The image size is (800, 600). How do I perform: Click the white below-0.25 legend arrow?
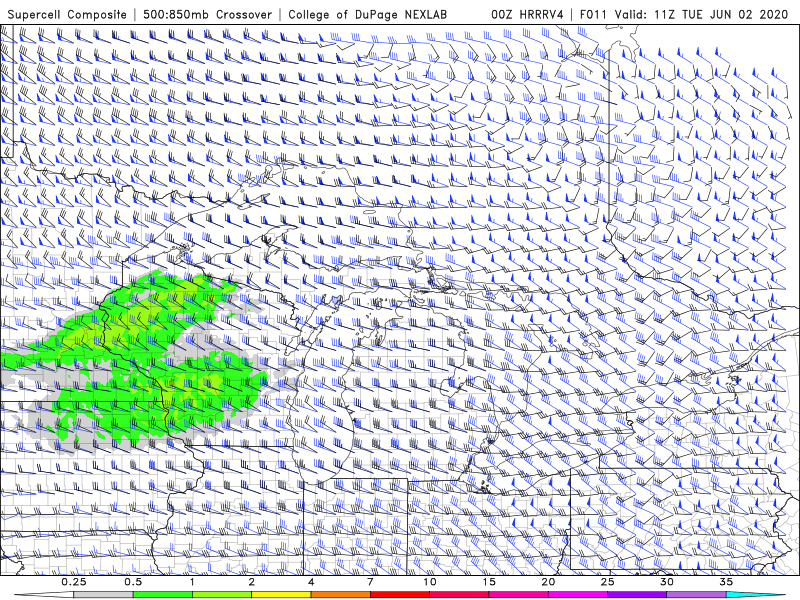[44, 595]
